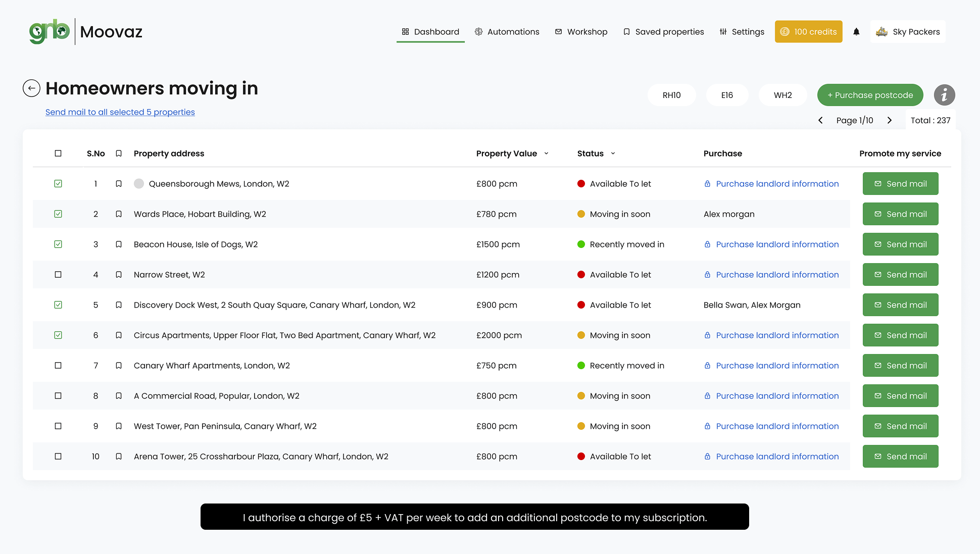This screenshot has height=554, width=980.
Task: Go to the next page arrow
Action: (x=890, y=120)
